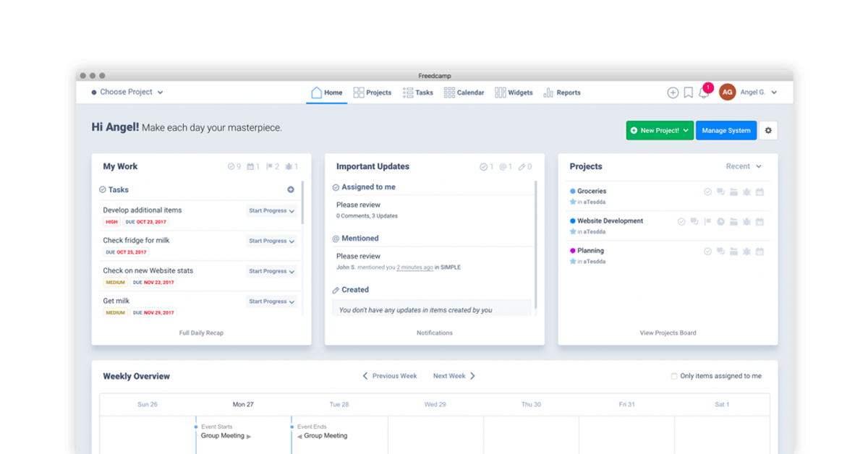Toggle favorite star for Planning project
Screen dimensions: 868x454
pos(573,261)
